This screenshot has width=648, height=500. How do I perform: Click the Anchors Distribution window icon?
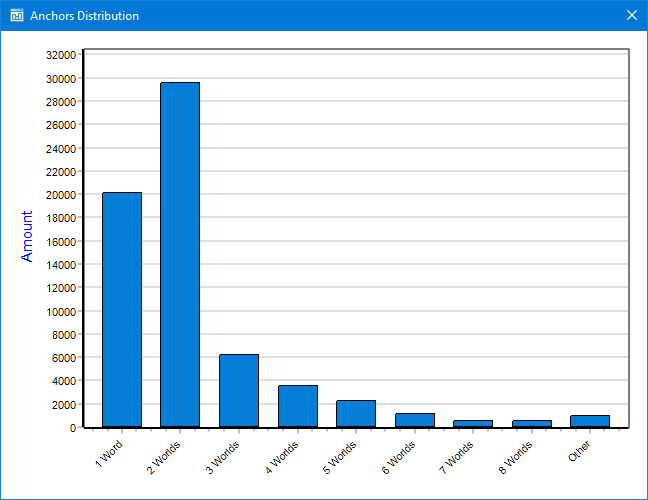16,16
